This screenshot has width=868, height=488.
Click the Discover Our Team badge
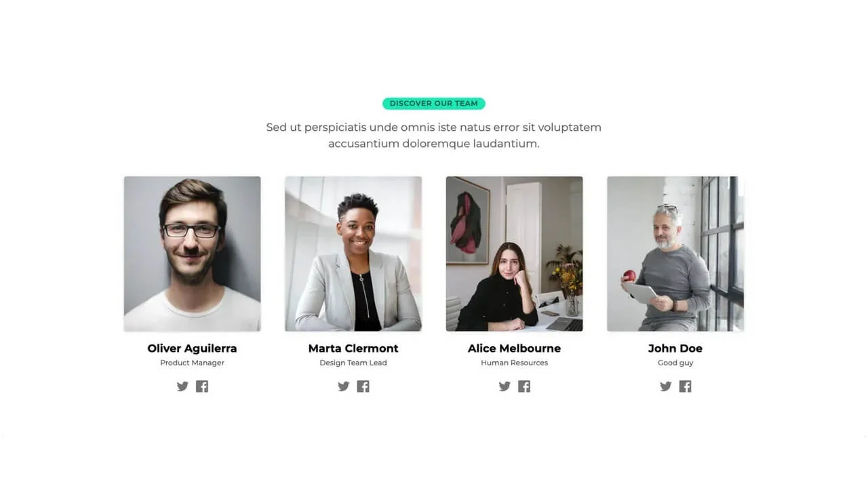click(x=434, y=104)
